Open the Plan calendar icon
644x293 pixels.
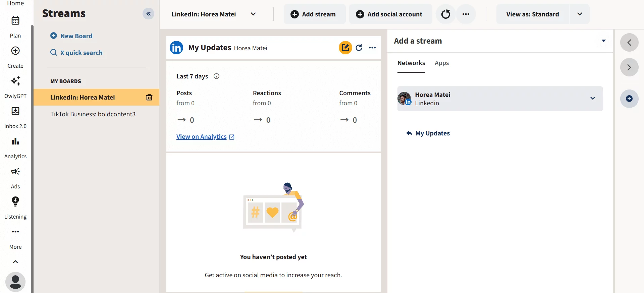coord(15,20)
